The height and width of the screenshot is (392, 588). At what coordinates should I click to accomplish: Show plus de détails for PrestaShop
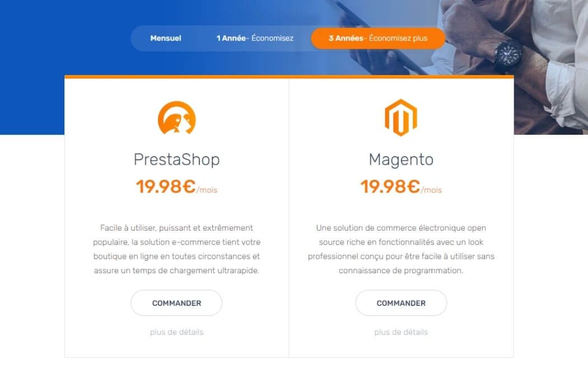click(176, 332)
